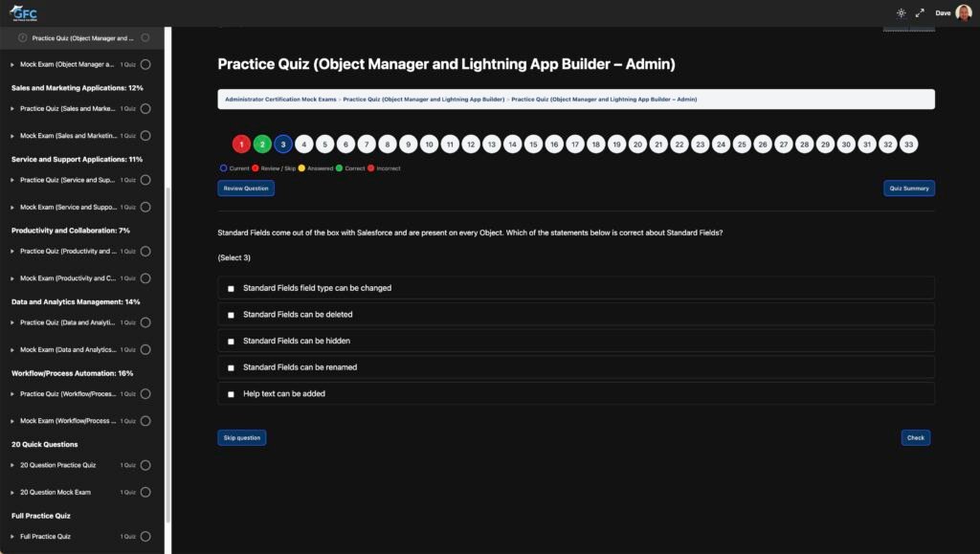Expand Practice Quiz (Productivity and Collaboration) arrow

pos(12,251)
